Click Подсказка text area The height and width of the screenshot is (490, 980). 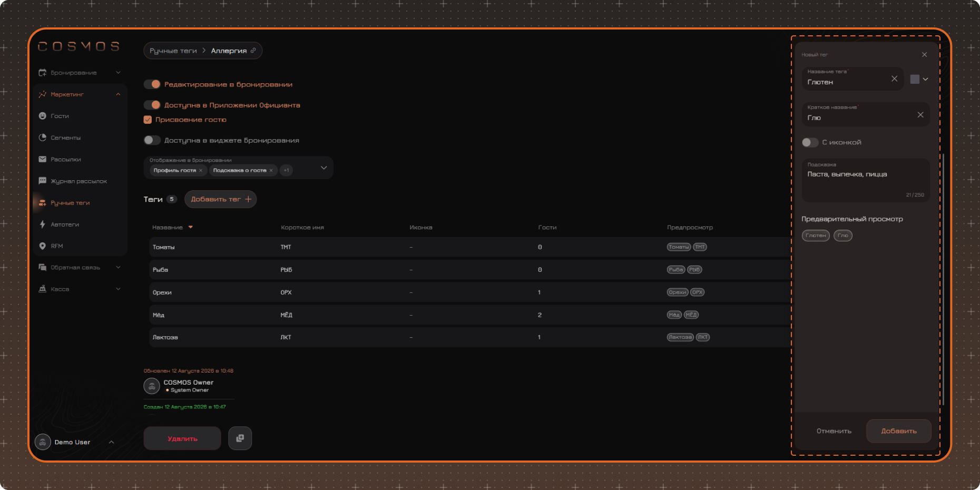(866, 180)
